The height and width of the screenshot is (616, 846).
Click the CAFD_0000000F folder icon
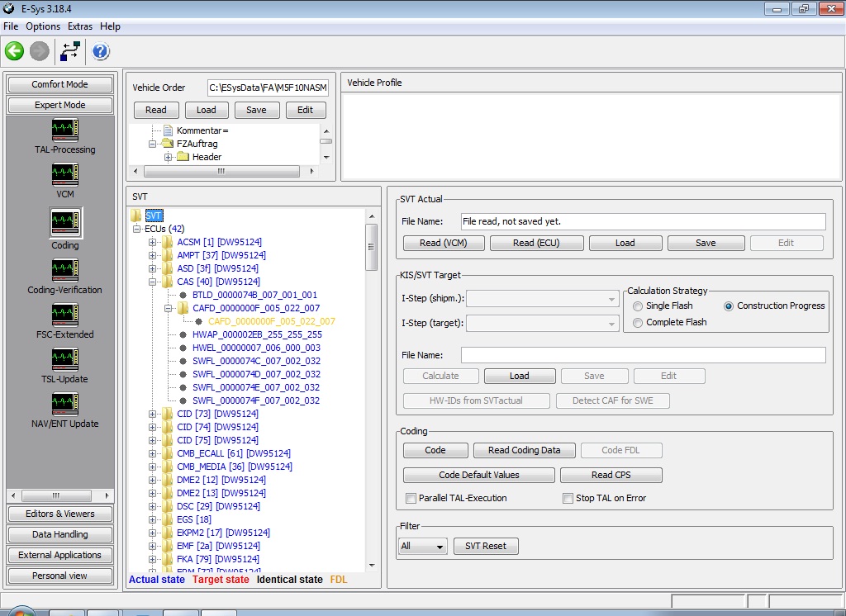coord(183,308)
